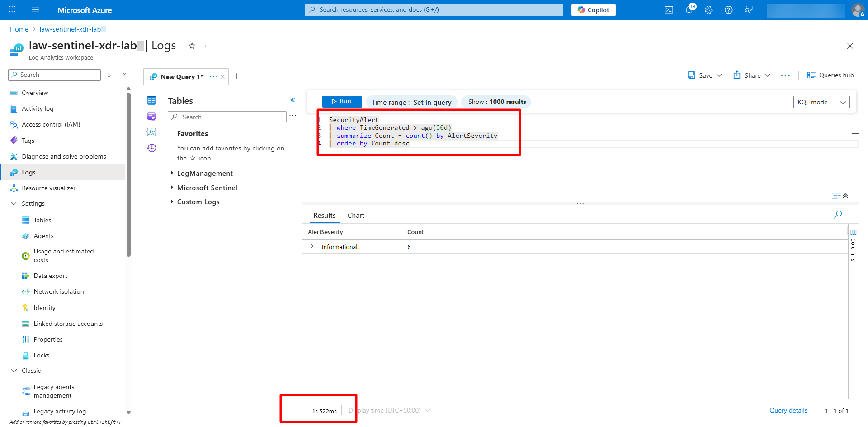Search within the query results
This screenshot has height=427, width=868.
[x=838, y=215]
